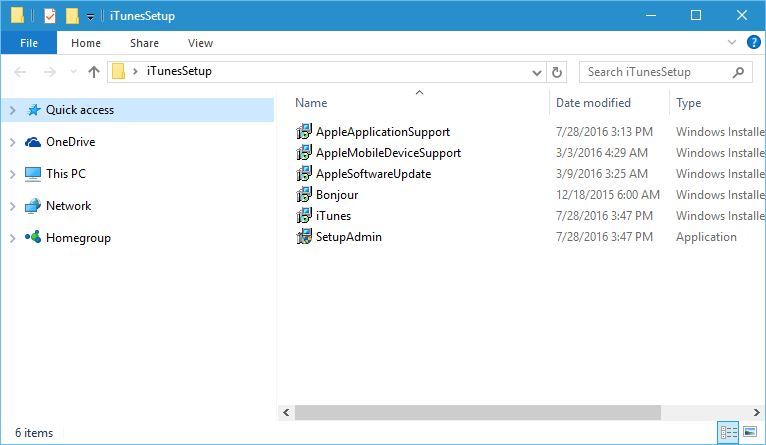The image size is (766, 445).
Task: Click the Application type cell
Action: coord(706,237)
